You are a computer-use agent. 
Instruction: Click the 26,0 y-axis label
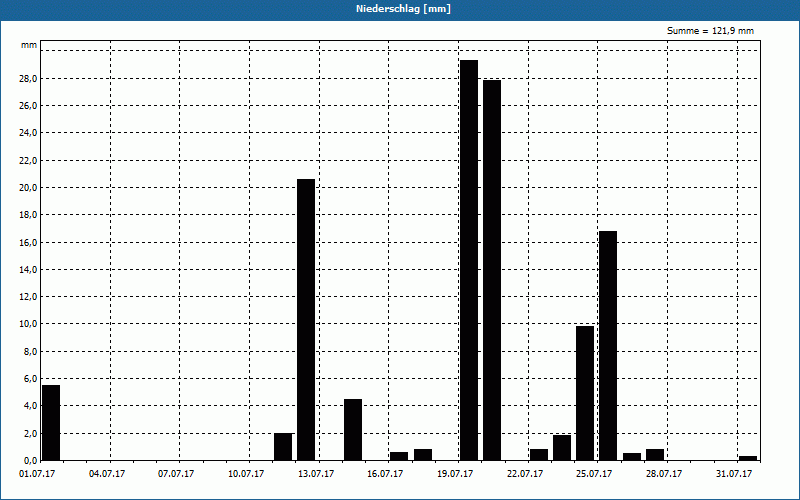tap(28, 106)
